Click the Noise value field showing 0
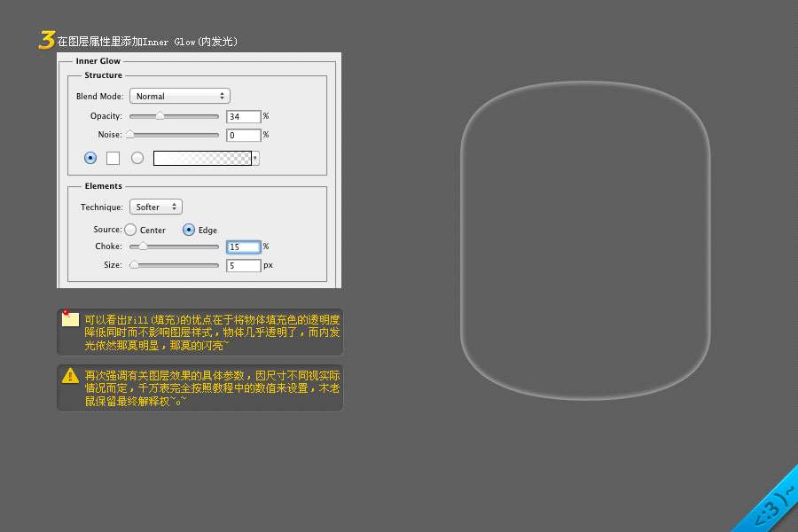Viewport: 798px width, 532px height. (x=243, y=136)
